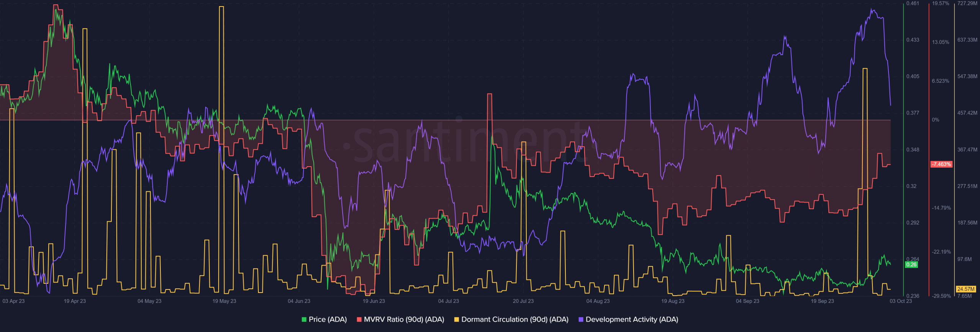Image resolution: width=980 pixels, height=332 pixels.
Task: Click the -14.79% MVRV axis value
Action: pyautogui.click(x=941, y=208)
